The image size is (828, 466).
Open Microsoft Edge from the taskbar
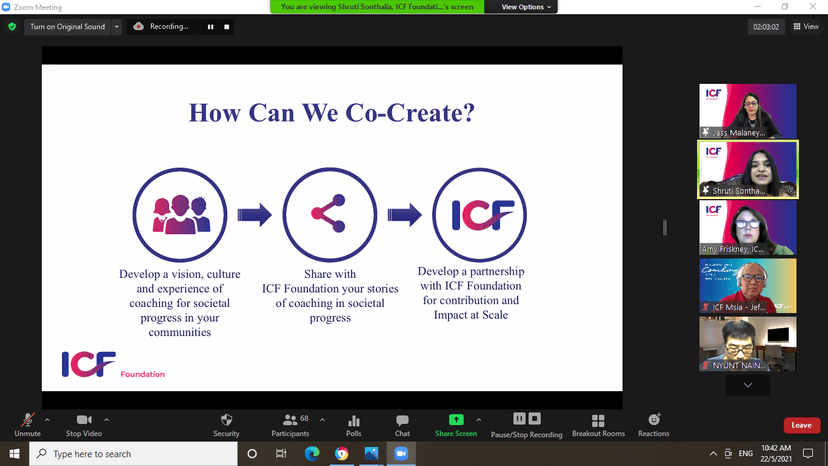tap(312, 454)
